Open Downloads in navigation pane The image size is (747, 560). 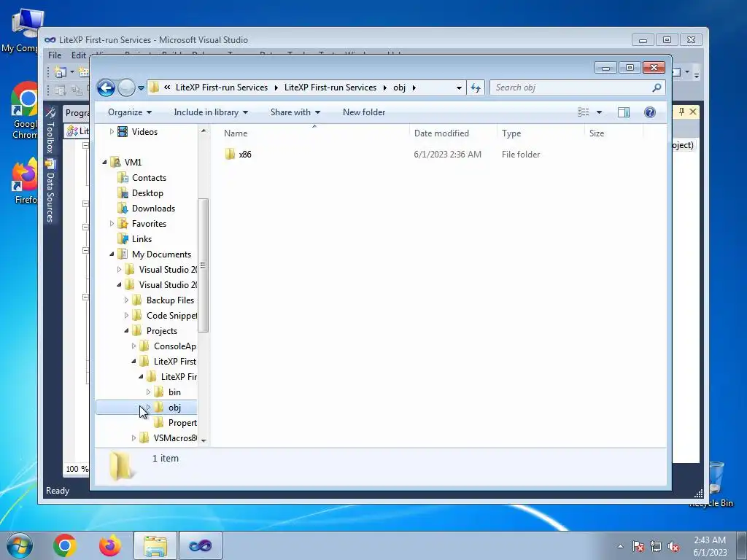click(153, 208)
